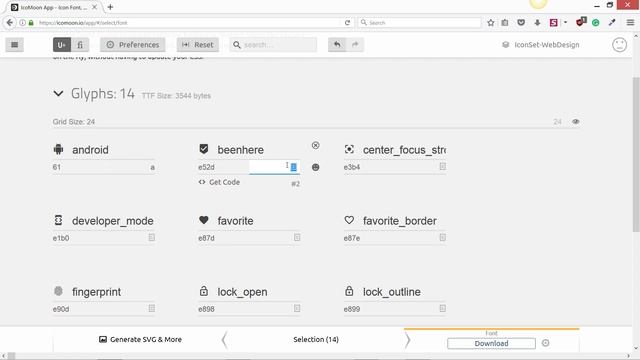Click the right chevron beside Selection
640x360 pixels.
point(407,340)
